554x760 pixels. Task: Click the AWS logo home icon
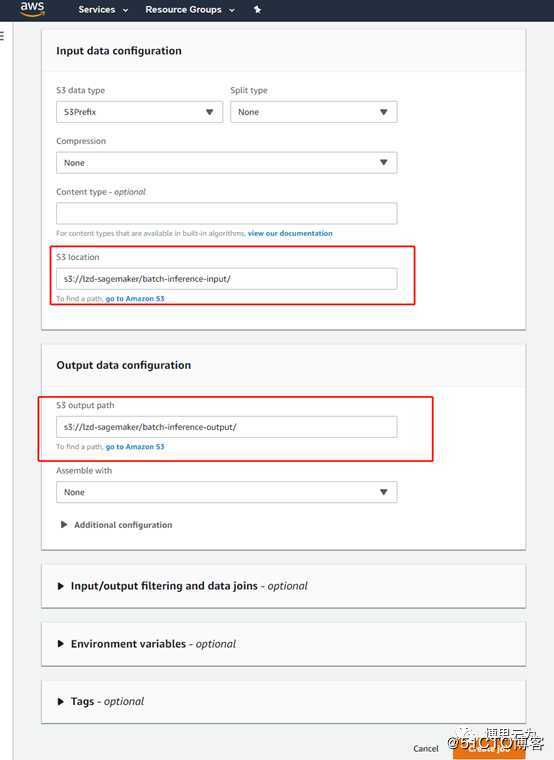(x=32, y=9)
